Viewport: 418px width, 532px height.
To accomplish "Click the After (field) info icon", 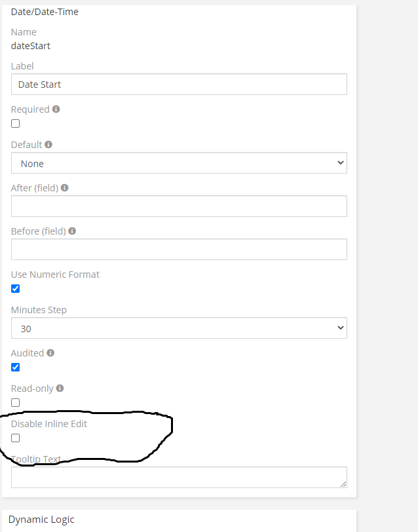I will click(64, 187).
